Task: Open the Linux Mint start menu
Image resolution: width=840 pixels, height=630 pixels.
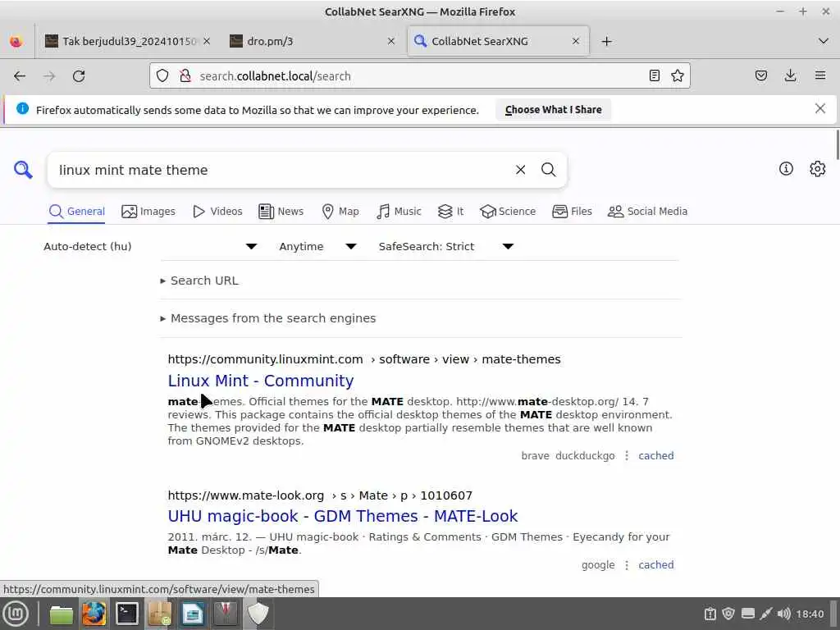Action: click(x=16, y=614)
